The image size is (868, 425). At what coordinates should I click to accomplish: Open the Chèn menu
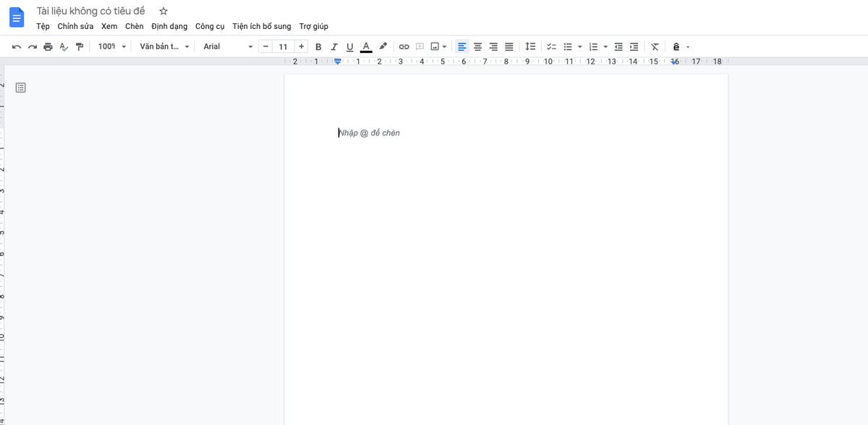[x=134, y=26]
